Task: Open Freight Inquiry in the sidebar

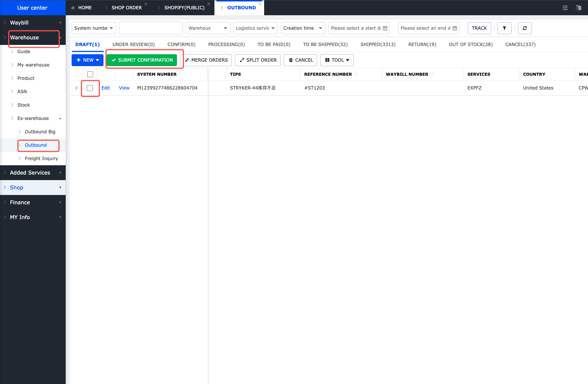Action: coord(41,159)
